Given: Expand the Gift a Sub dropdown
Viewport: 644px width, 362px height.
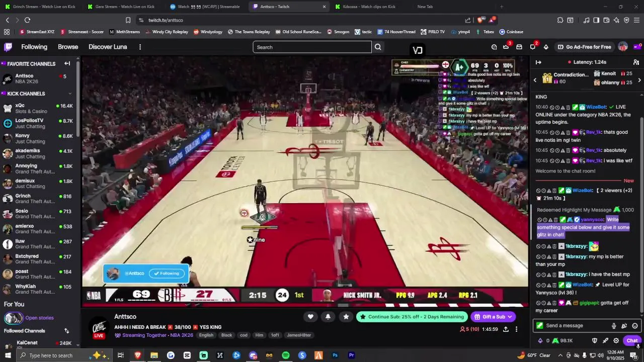Looking at the screenshot, I should pyautogui.click(x=510, y=317).
